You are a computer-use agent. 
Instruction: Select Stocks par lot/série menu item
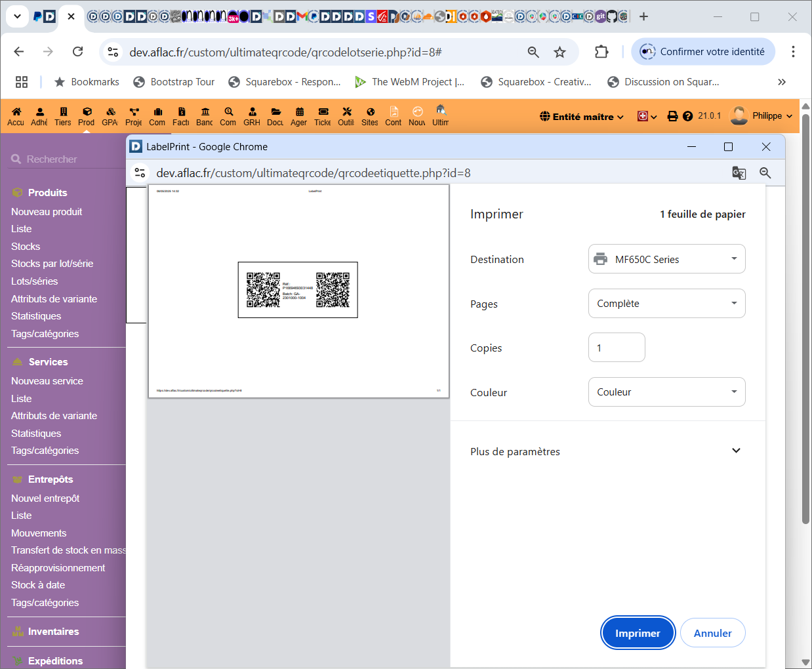pyautogui.click(x=52, y=264)
